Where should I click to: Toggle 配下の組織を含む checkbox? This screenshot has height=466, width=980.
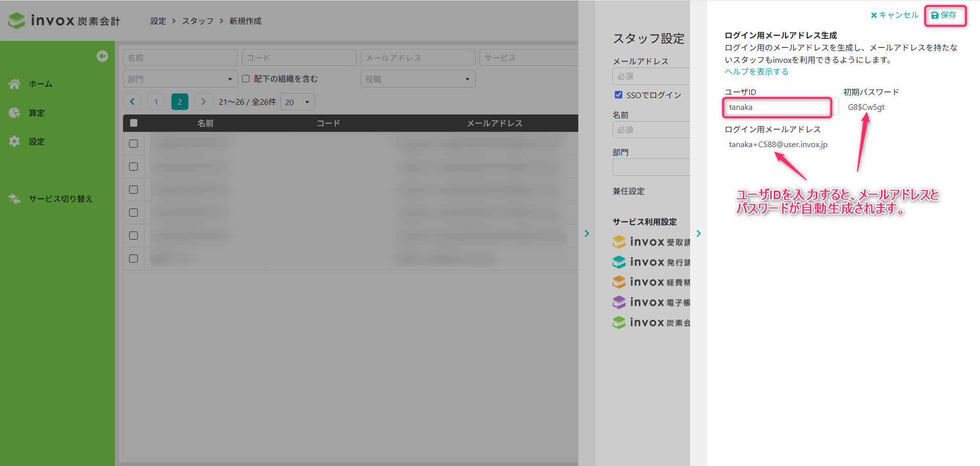(246, 79)
